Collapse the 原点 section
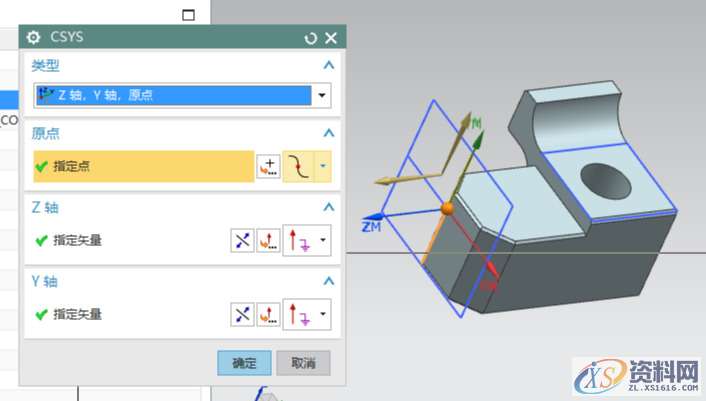The width and height of the screenshot is (706, 401). point(328,133)
